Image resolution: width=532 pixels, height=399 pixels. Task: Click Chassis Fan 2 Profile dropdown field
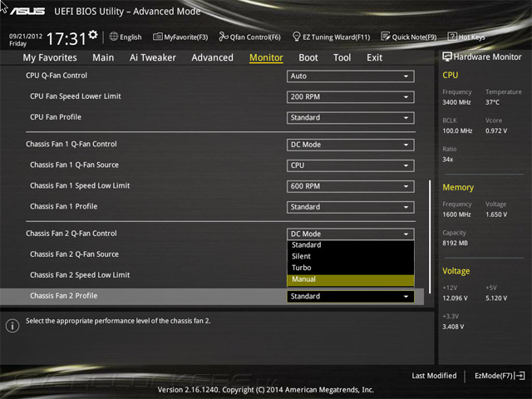351,297
